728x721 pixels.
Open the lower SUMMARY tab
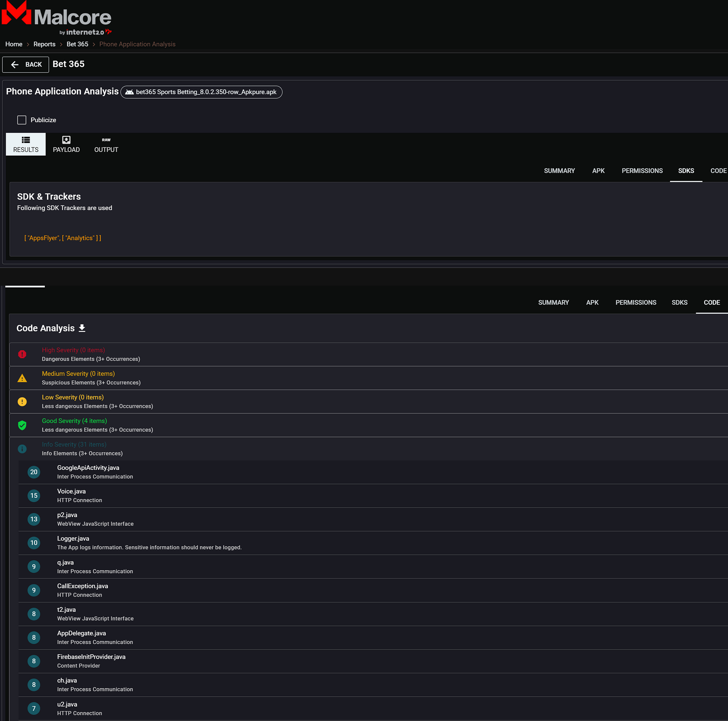554,303
